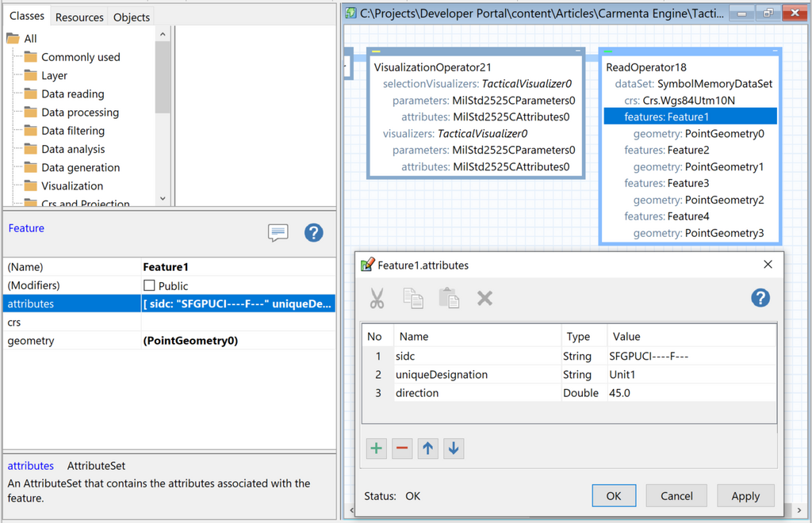Click the value SFGPUCI----F---
The width and height of the screenshot is (812, 523).
pos(649,356)
